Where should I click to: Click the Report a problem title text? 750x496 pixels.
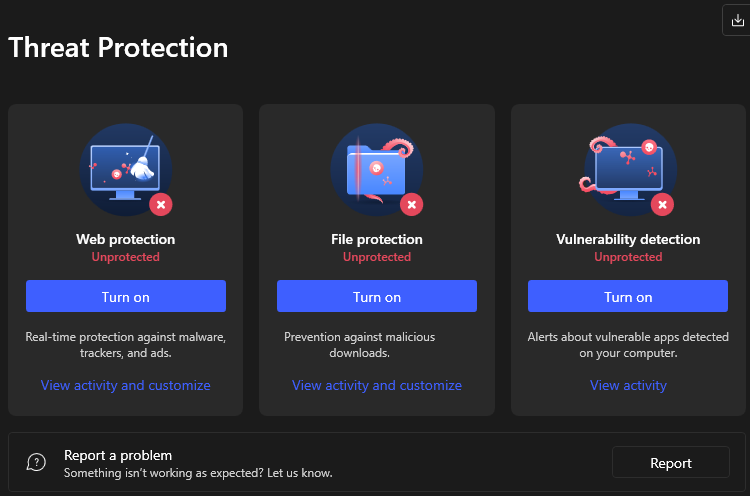[x=118, y=455]
